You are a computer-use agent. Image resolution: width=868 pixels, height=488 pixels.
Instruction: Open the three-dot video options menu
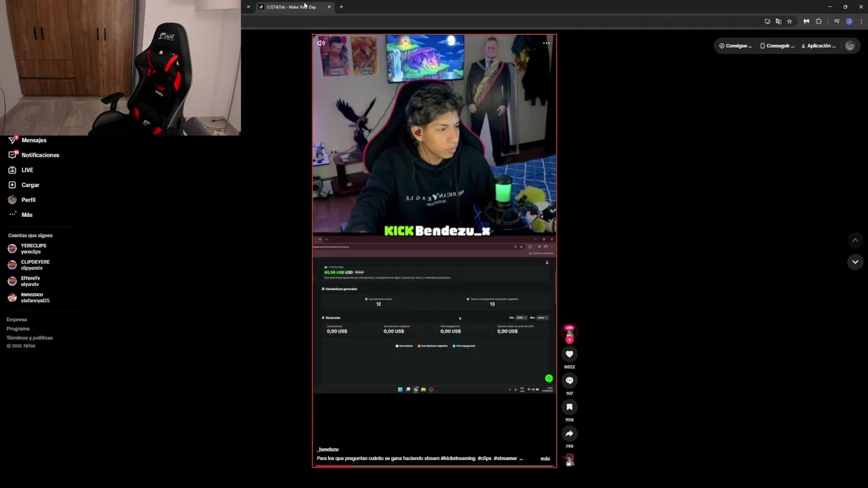[x=547, y=43]
